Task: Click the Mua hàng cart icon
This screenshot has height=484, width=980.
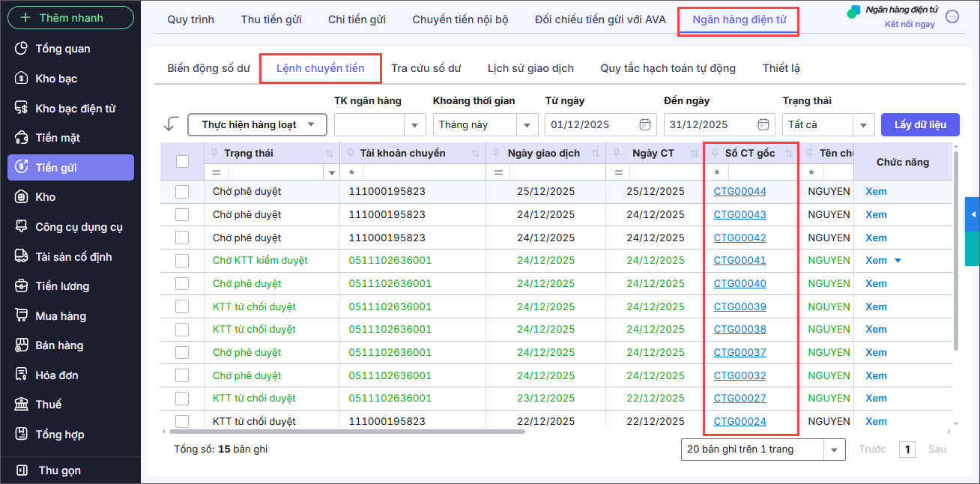Action: click(x=22, y=316)
